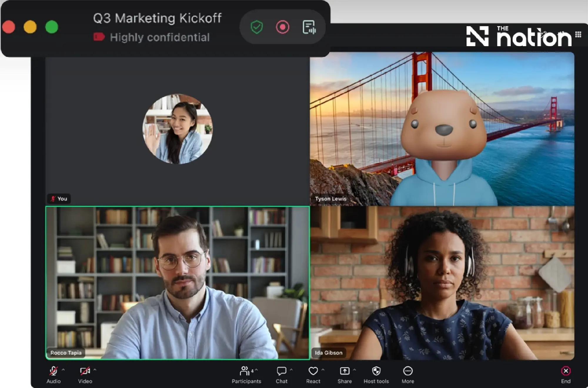Open Host tools shield
This screenshot has width=588, height=388.
[376, 375]
